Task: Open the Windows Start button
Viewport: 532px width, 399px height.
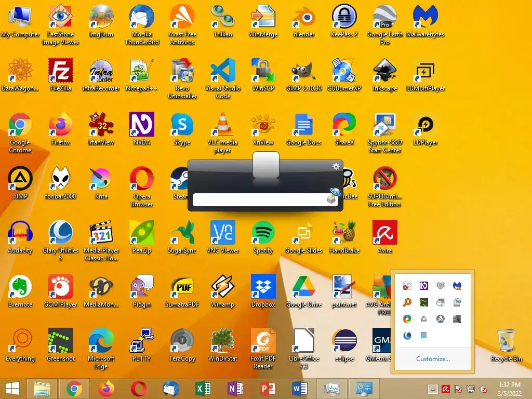Action: pyautogui.click(x=12, y=389)
